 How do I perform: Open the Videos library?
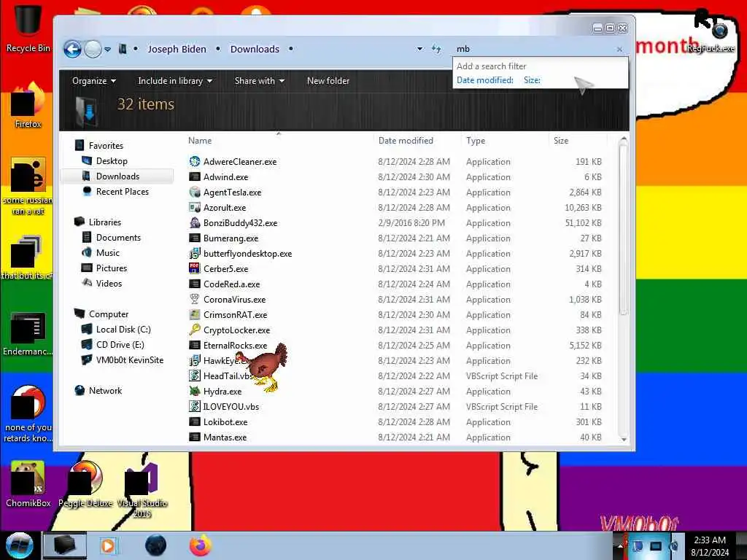pos(109,284)
